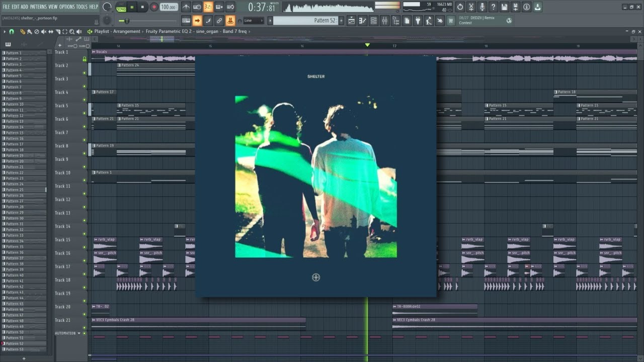The image size is (644, 362).
Task: Open audio editor scissors icon
Action: click(471, 7)
